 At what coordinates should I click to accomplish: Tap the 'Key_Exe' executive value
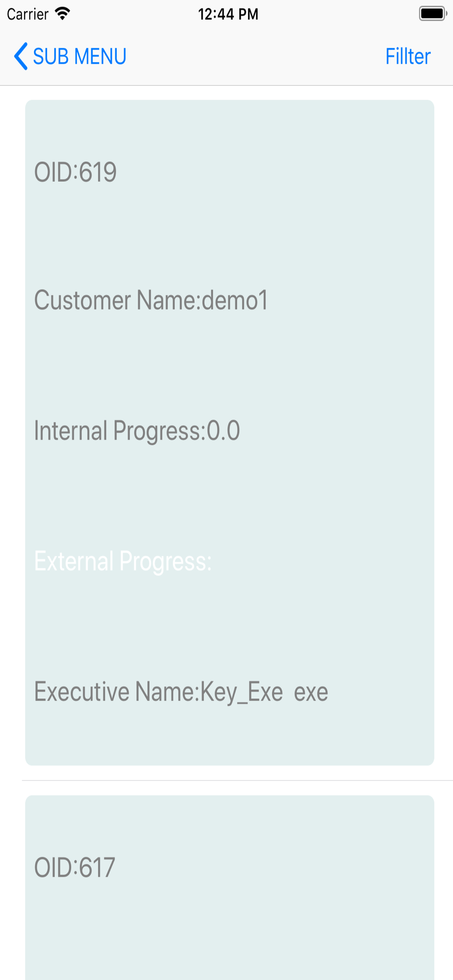[242, 692]
